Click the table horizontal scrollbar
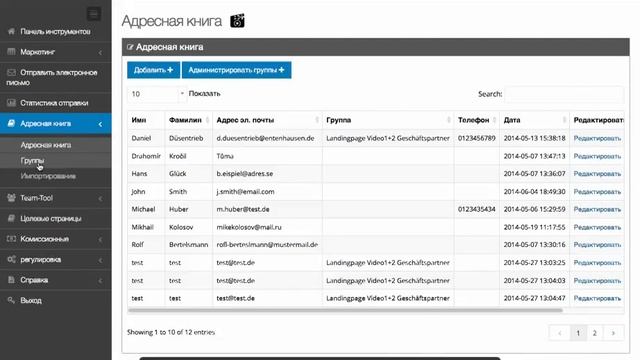640x360 pixels. point(345,311)
